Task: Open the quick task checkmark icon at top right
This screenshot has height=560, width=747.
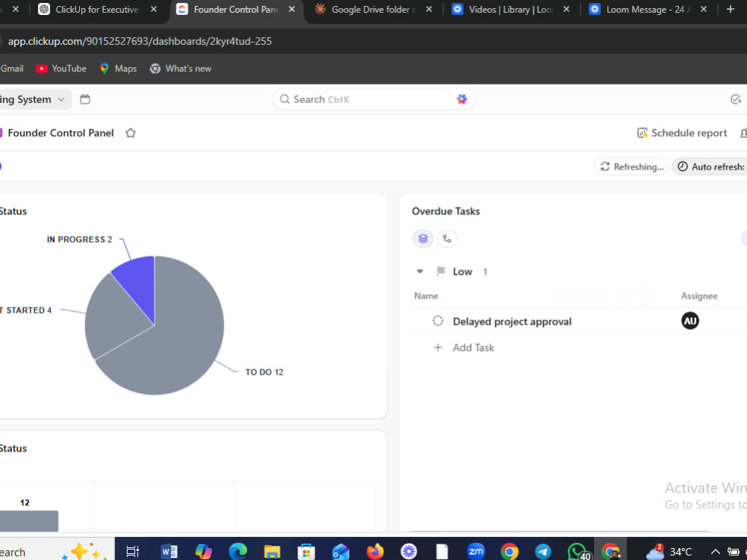Action: pyautogui.click(x=736, y=99)
